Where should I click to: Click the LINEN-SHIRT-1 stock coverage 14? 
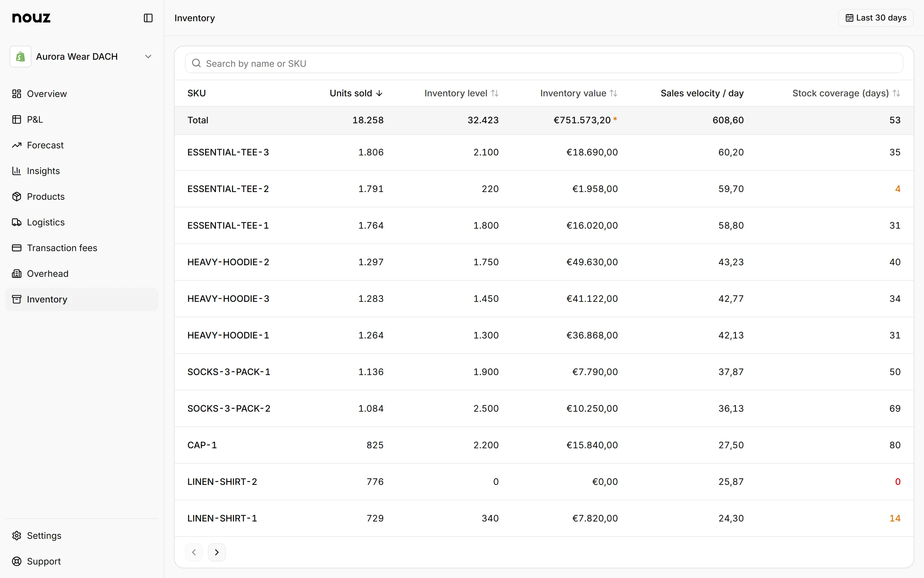(894, 518)
